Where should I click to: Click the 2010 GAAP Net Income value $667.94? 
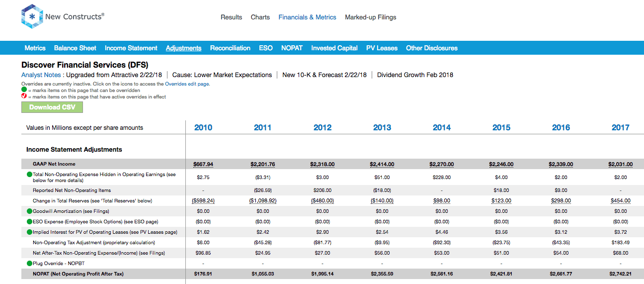(x=203, y=164)
